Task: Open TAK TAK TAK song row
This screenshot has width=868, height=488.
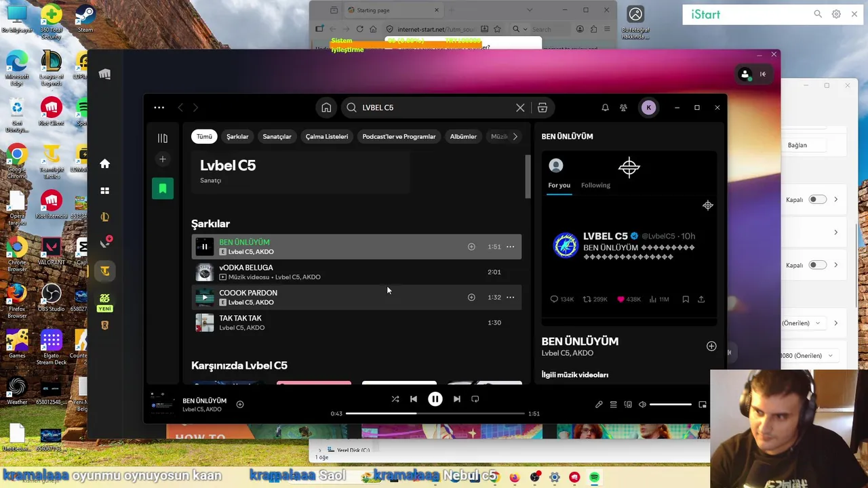Action: click(357, 323)
